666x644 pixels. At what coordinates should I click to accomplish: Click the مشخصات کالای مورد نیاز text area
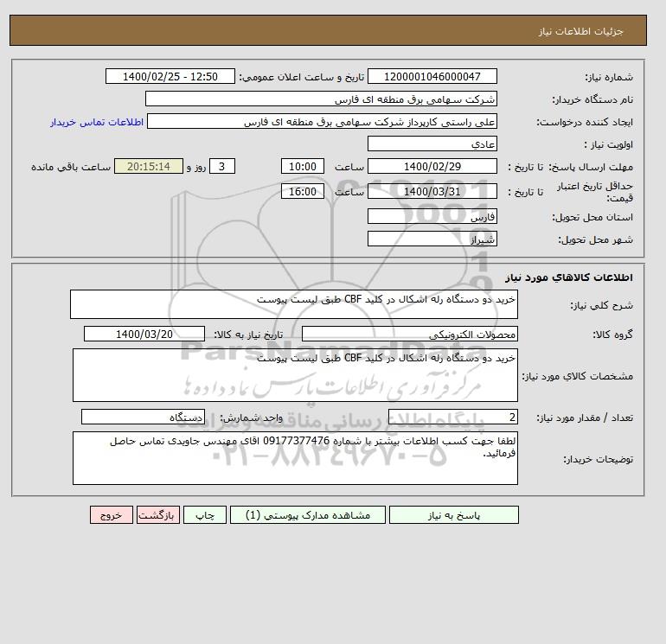(295, 375)
